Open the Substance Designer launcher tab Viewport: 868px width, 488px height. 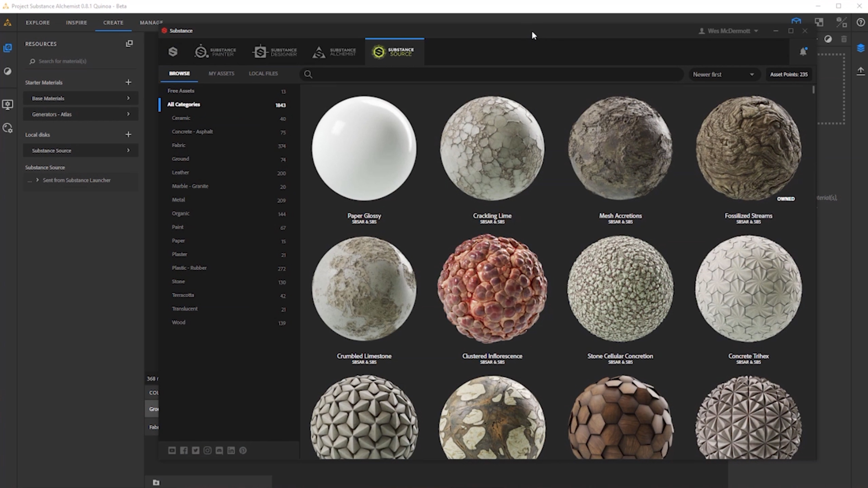point(275,52)
